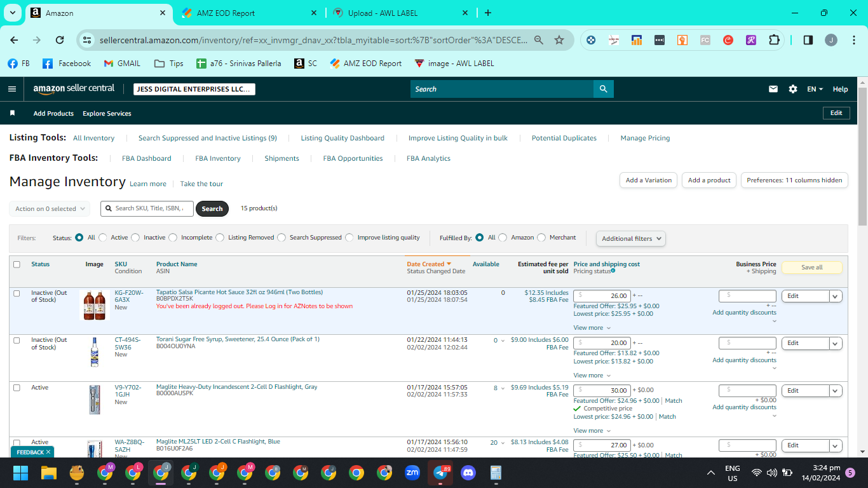
Task: Open Edit dropdown arrow for Torani row
Action: tap(836, 344)
